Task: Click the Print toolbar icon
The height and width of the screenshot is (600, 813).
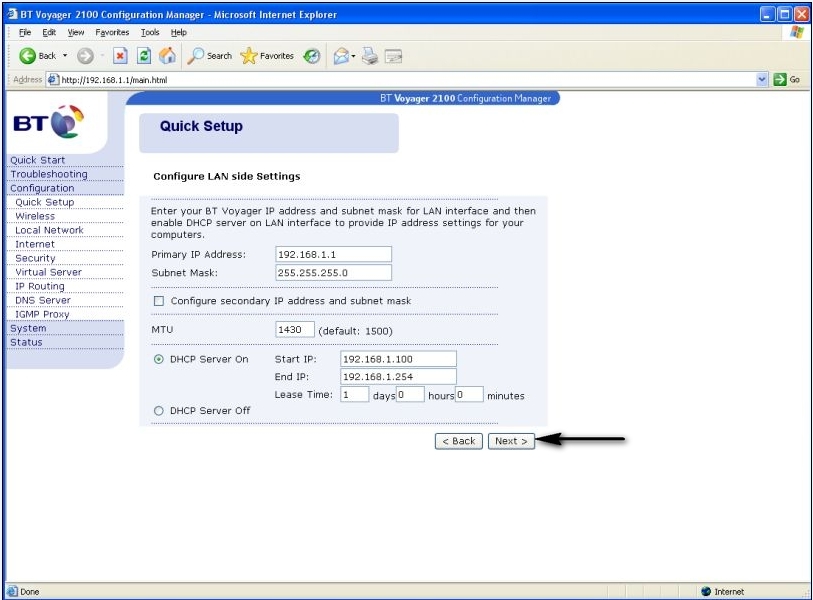Action: [x=370, y=55]
